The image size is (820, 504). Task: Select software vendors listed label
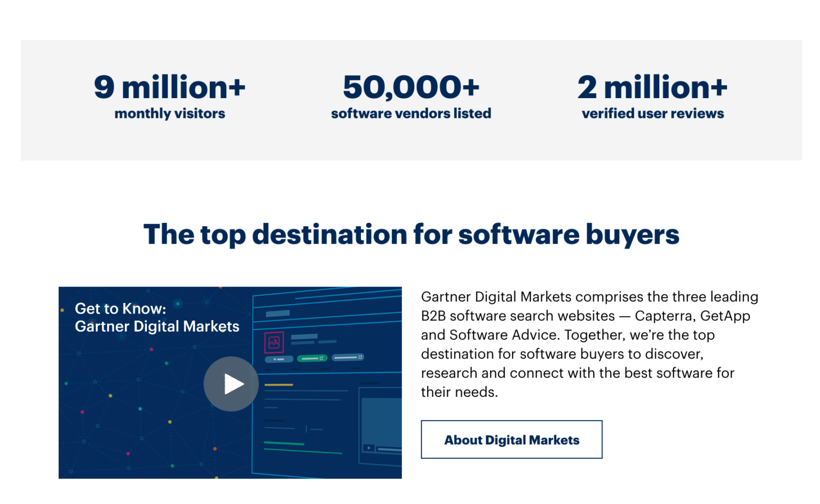point(411,114)
